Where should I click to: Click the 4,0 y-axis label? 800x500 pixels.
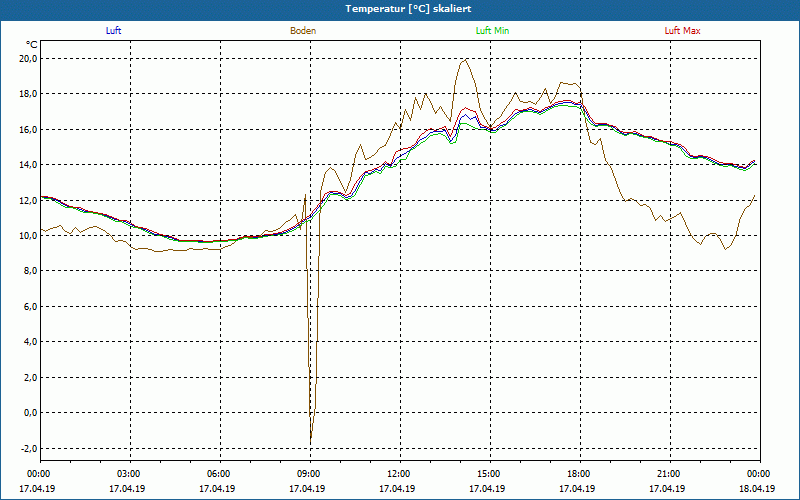click(31, 342)
